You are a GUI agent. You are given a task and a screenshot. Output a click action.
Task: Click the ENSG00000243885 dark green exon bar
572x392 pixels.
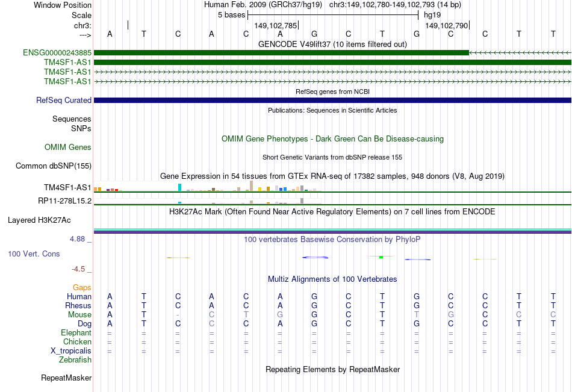[281, 52]
